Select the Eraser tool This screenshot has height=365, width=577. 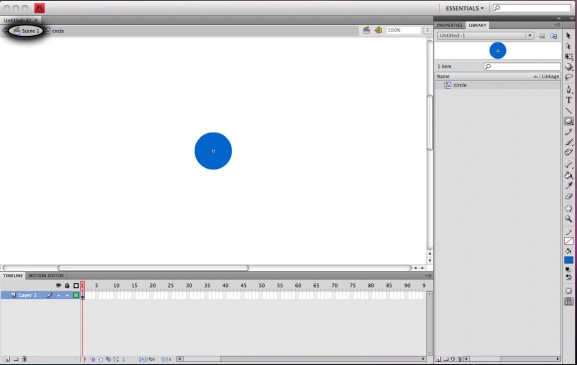tap(569, 196)
